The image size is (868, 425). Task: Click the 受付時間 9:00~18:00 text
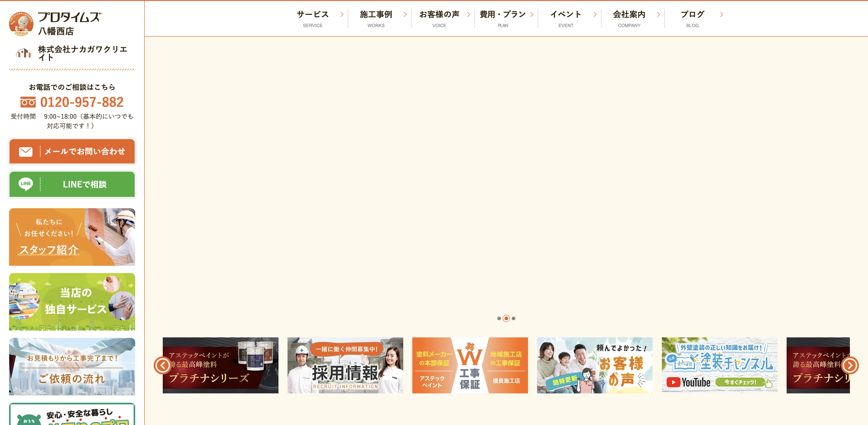[x=72, y=121]
